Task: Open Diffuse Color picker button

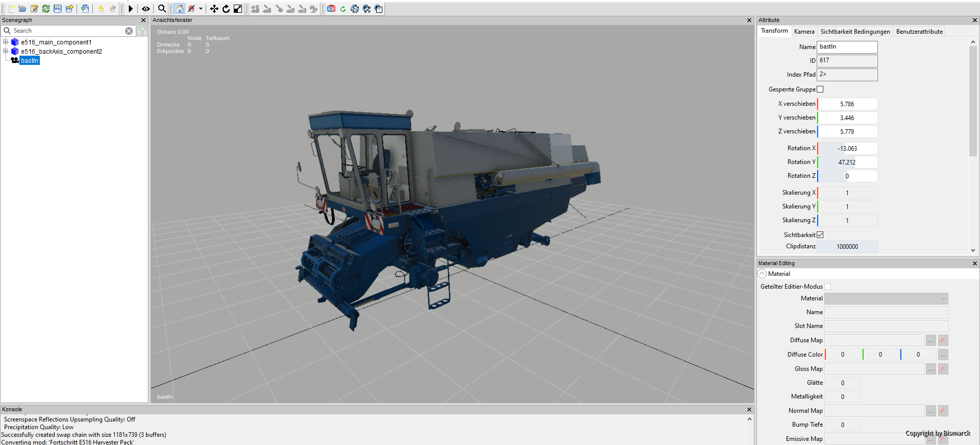Action: 943,355
